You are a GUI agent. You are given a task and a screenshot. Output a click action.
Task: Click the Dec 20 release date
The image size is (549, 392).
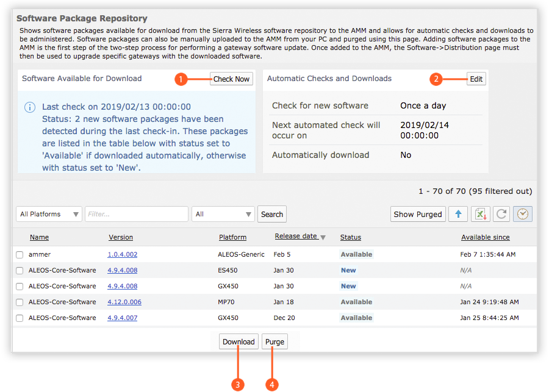pos(284,318)
